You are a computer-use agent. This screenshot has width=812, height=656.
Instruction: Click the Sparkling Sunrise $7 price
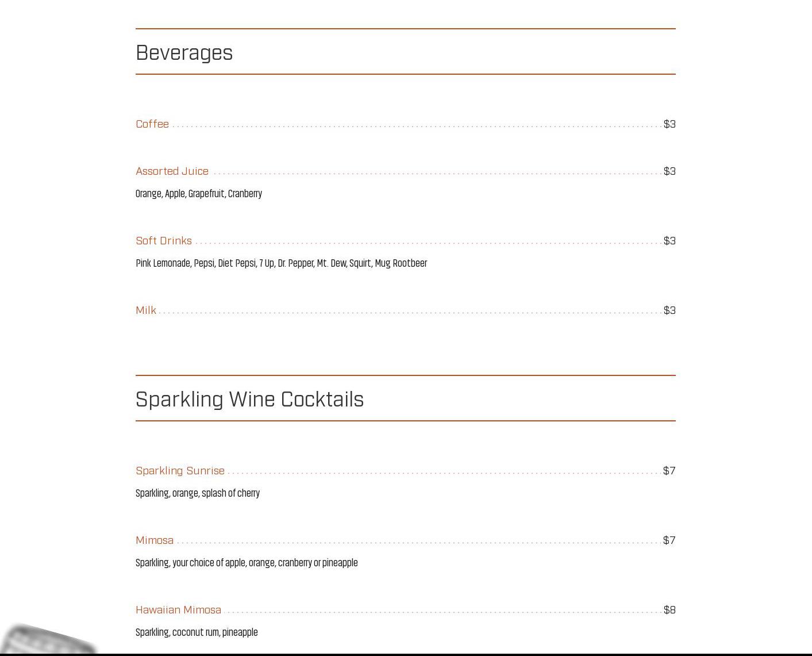coord(669,471)
